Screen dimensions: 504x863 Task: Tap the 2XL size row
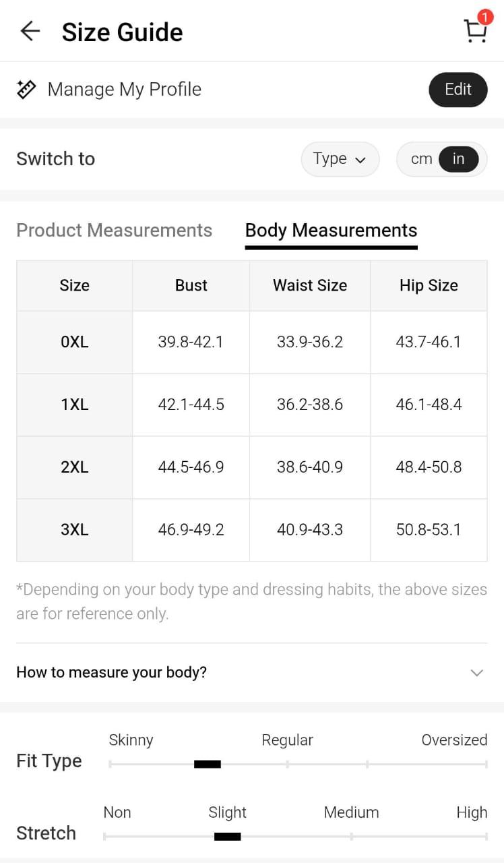tap(74, 467)
